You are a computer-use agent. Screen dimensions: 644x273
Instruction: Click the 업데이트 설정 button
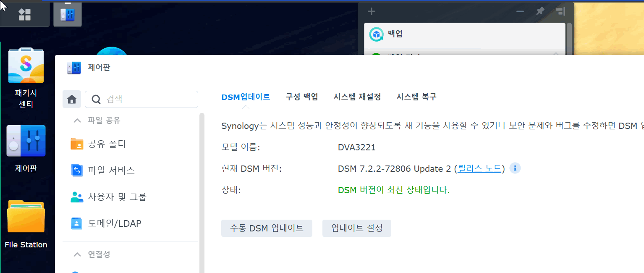pos(357,228)
